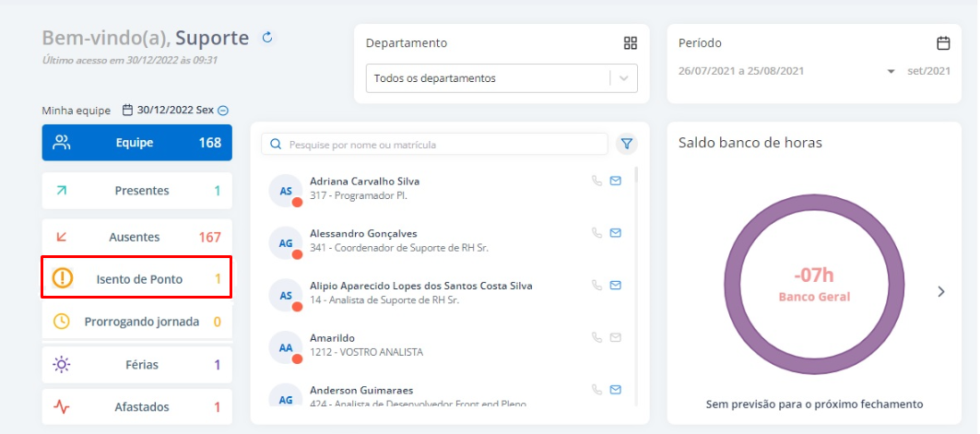Open the period date range dropdown arrow
The image size is (980, 434).
tap(891, 71)
